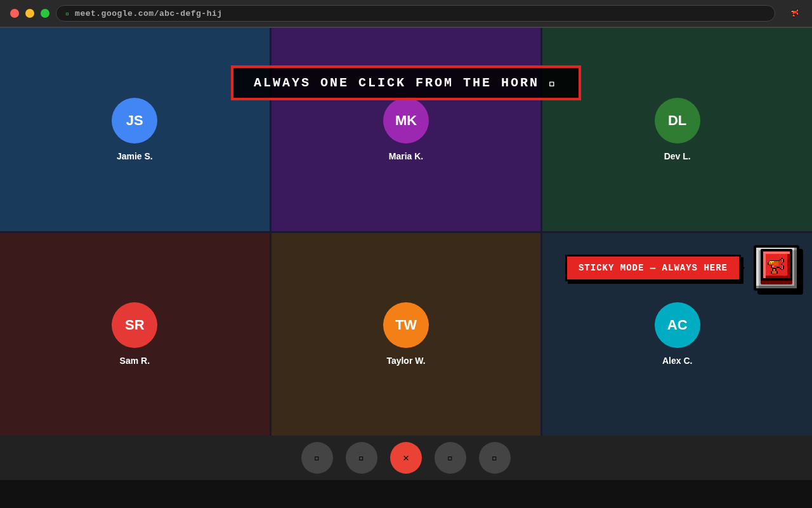This screenshot has height=508, width=812.
Task: Click Sam R. red SR avatar
Action: click(x=134, y=325)
